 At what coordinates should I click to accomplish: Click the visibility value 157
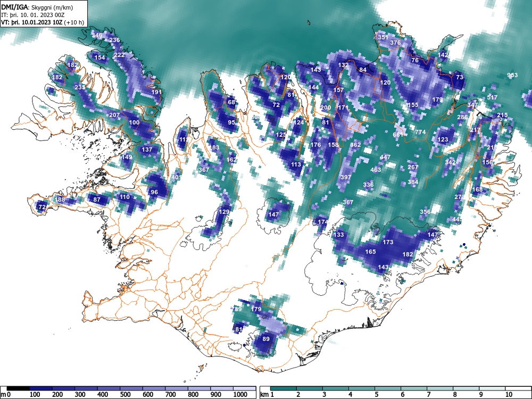pos(338,90)
